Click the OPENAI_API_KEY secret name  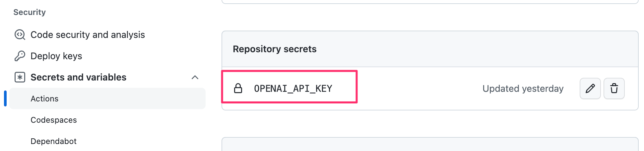coord(293,88)
